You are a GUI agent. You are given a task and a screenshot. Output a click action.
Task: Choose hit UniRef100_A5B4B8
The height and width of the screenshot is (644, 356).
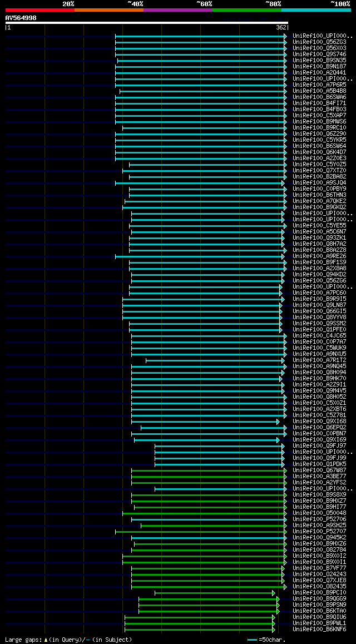click(319, 91)
